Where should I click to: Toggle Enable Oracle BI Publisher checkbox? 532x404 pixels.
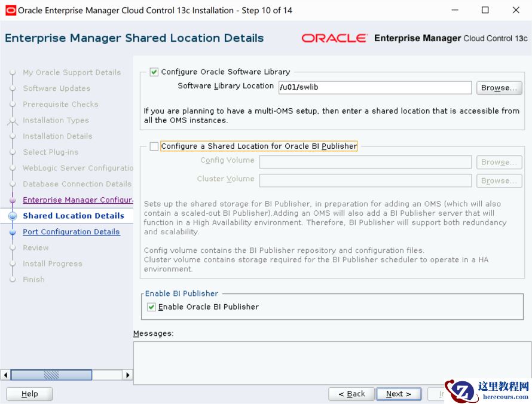151,307
